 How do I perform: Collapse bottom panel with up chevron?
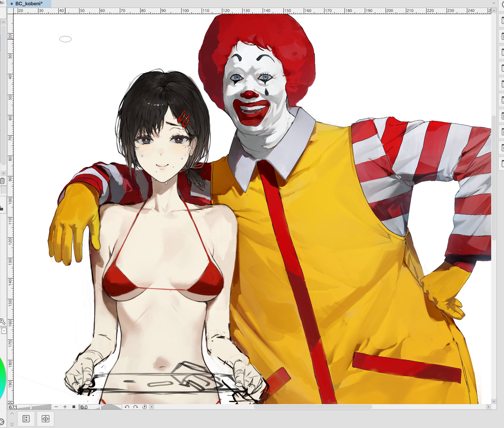pyautogui.click(x=12, y=413)
